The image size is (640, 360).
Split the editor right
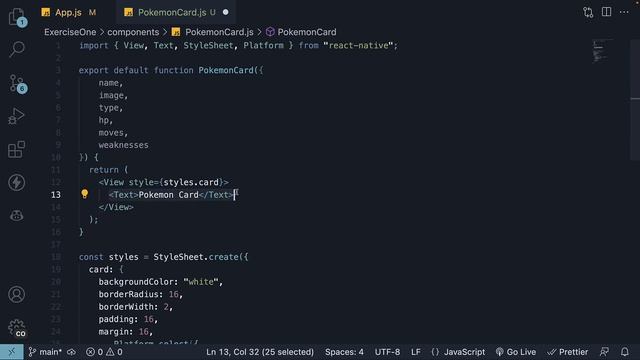click(x=607, y=12)
